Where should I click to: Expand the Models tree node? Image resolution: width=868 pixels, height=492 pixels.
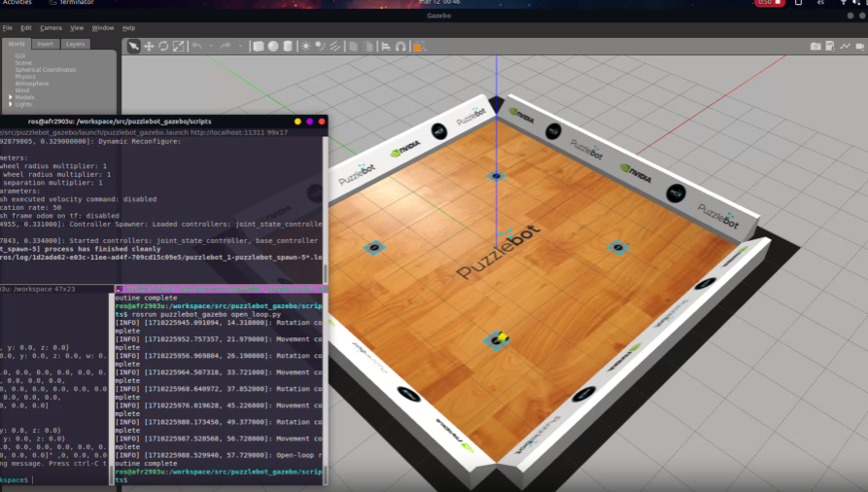[x=11, y=97]
